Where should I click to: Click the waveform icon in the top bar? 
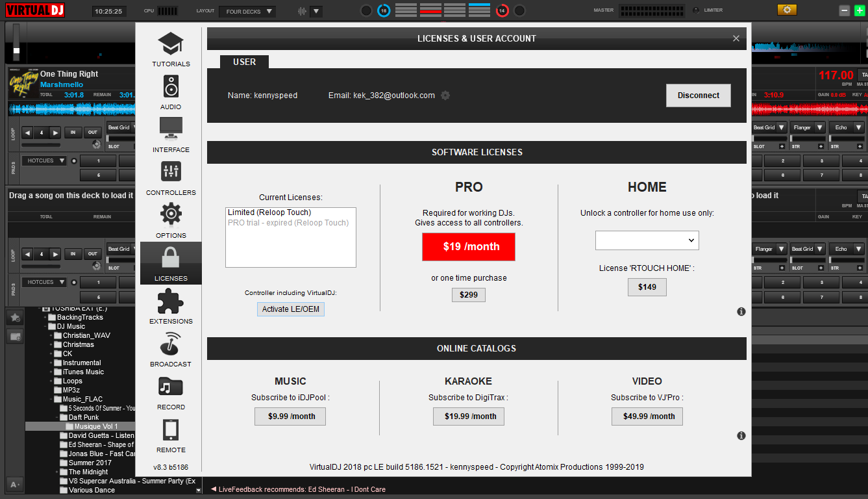pyautogui.click(x=302, y=11)
